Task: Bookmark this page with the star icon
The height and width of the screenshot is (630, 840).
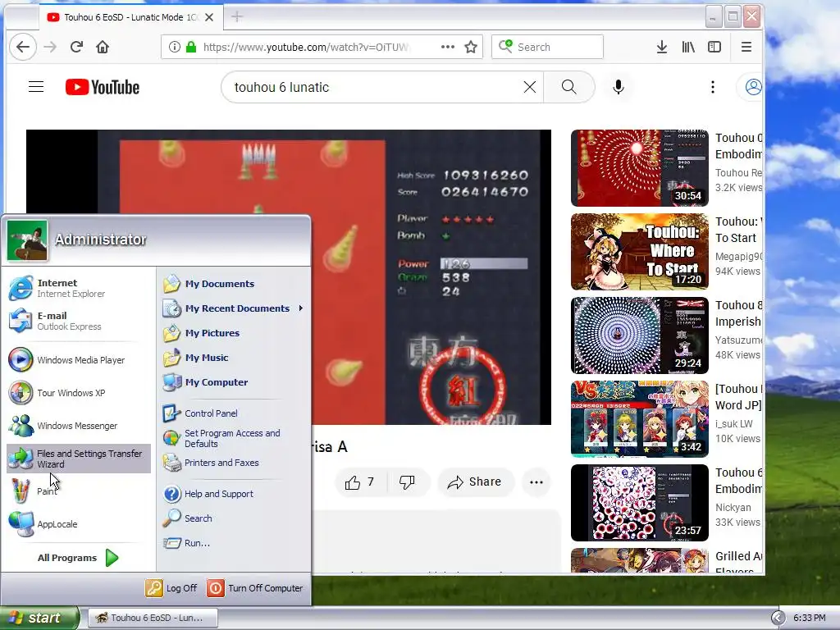Action: click(x=471, y=47)
